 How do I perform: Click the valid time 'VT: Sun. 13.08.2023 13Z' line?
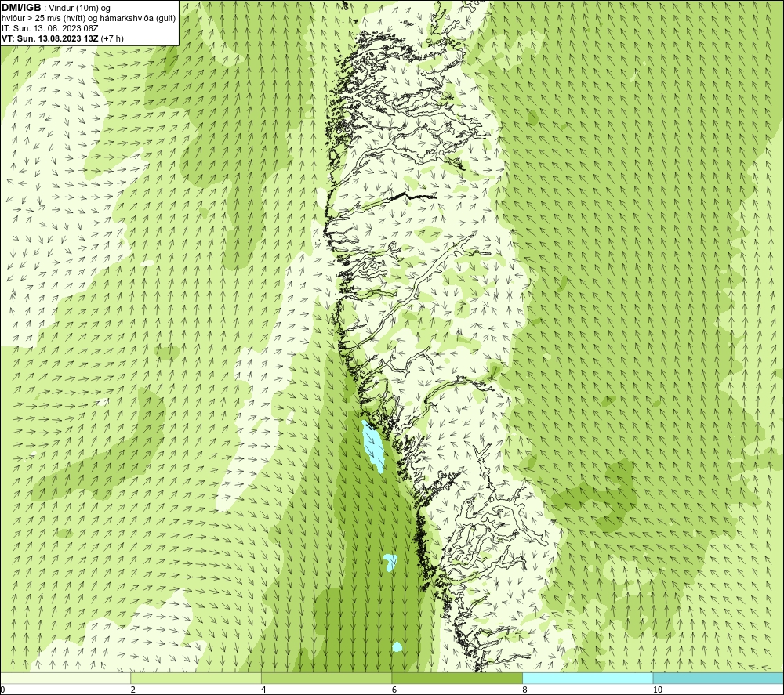click(x=63, y=38)
